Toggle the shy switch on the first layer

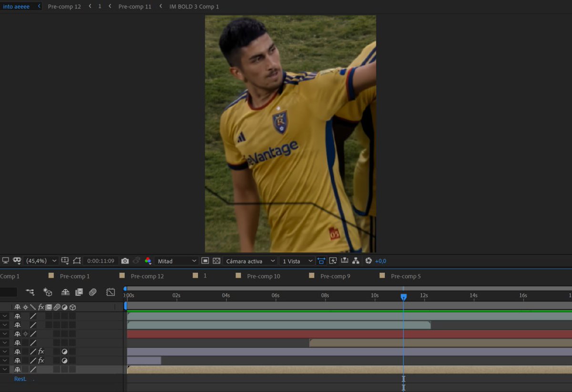(x=17, y=316)
